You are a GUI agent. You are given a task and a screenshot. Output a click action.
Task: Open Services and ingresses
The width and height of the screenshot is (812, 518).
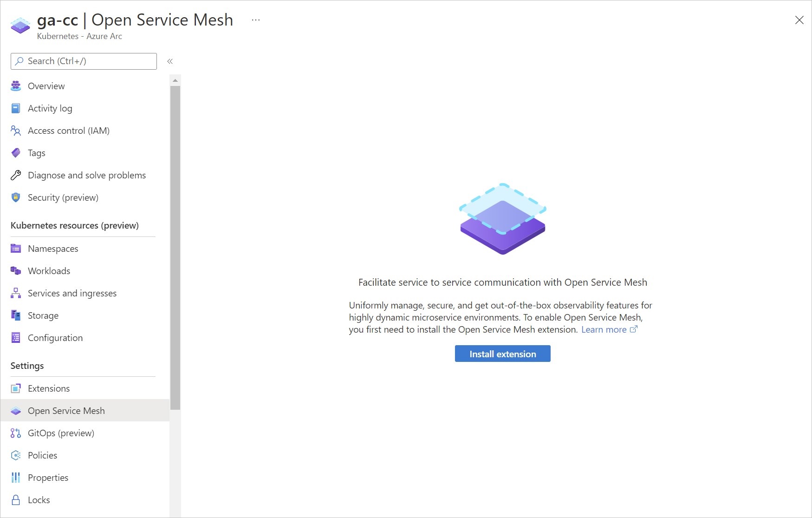click(85, 293)
